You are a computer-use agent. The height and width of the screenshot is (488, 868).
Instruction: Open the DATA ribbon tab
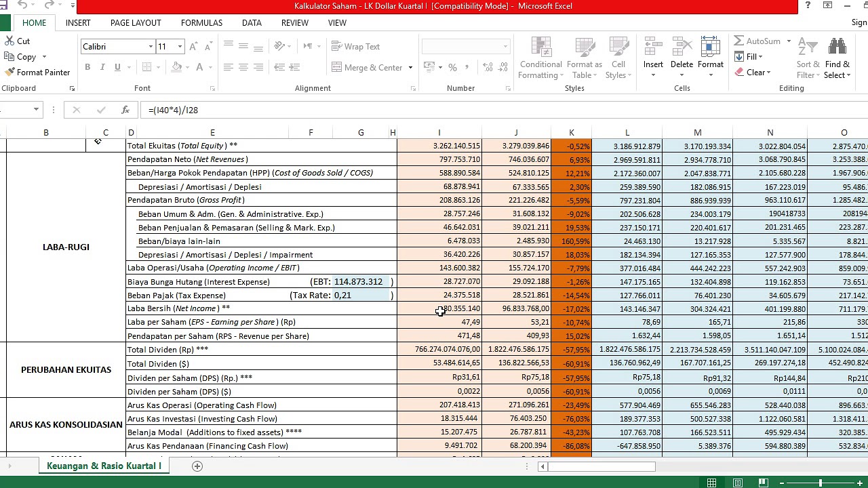point(252,22)
